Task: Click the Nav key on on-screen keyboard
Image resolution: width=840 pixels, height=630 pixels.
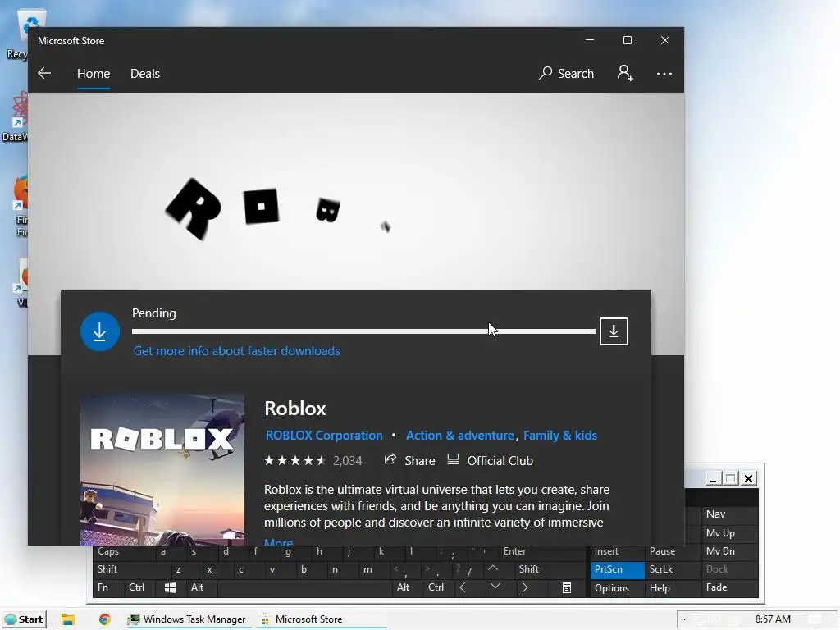Action: tap(729, 514)
